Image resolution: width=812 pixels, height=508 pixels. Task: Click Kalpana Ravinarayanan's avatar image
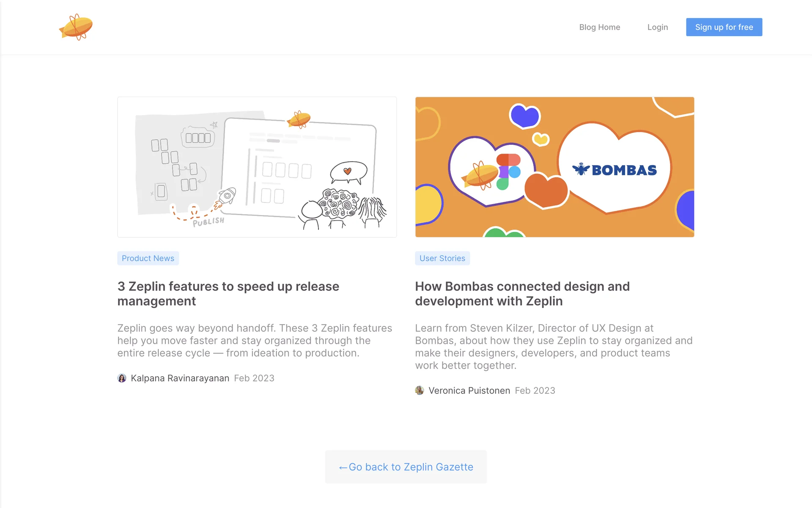(122, 378)
